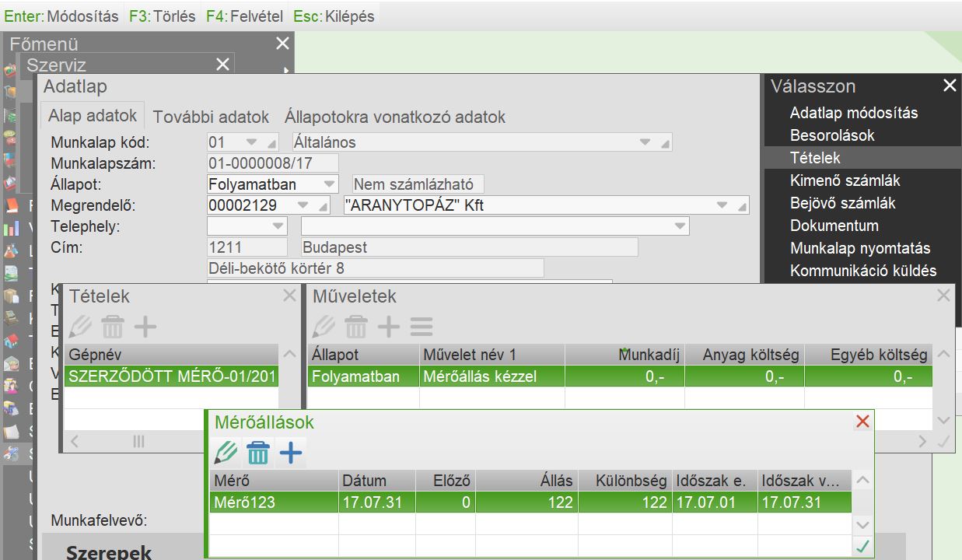Image resolution: width=962 pixels, height=560 pixels.
Task: Click the Állás column header in Mérőállások
Action: [526, 481]
